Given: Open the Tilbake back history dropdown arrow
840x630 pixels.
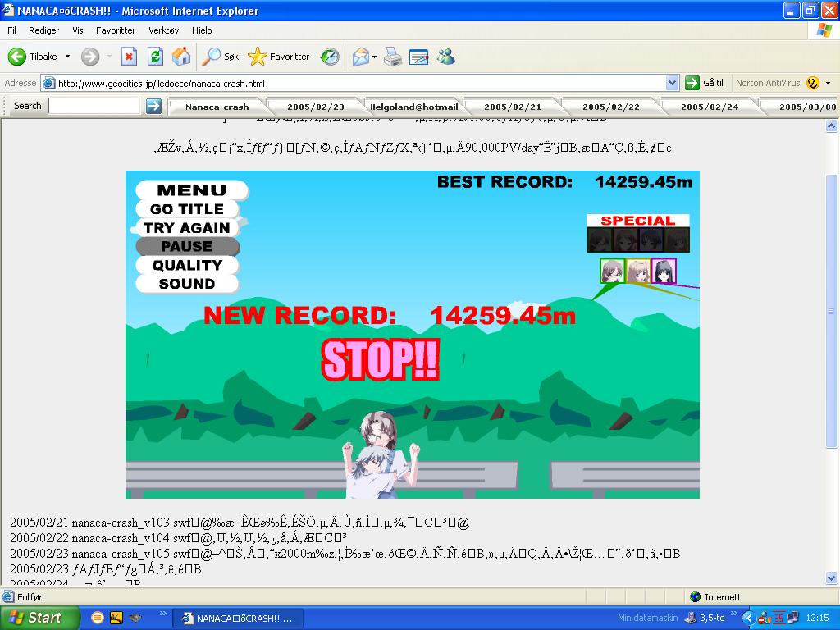Looking at the screenshot, I should point(67,57).
